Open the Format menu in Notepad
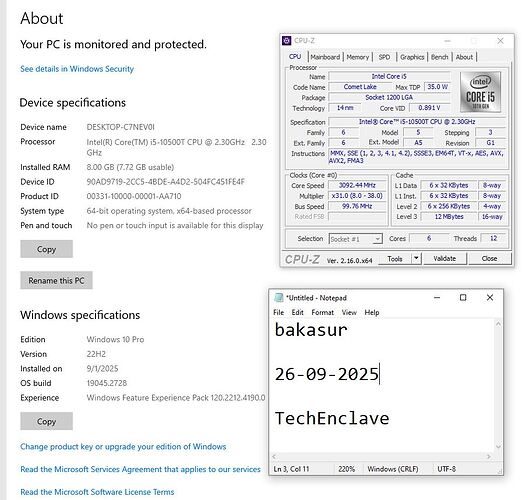 click(x=322, y=312)
